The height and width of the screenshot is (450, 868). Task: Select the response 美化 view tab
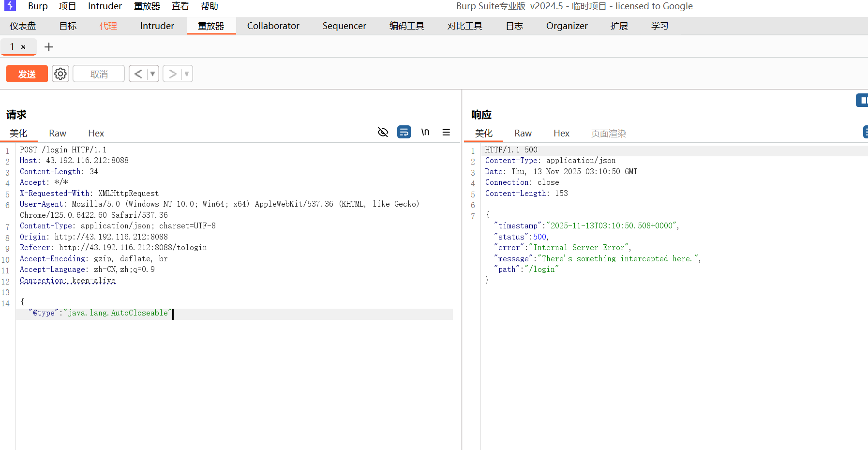(x=484, y=133)
